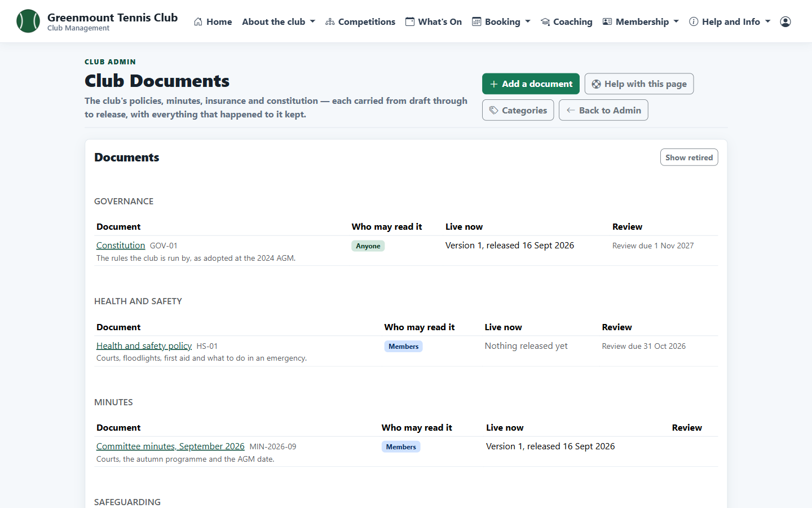This screenshot has width=812, height=508.
Task: Click the MINUTES section heading
Action: 113,402
